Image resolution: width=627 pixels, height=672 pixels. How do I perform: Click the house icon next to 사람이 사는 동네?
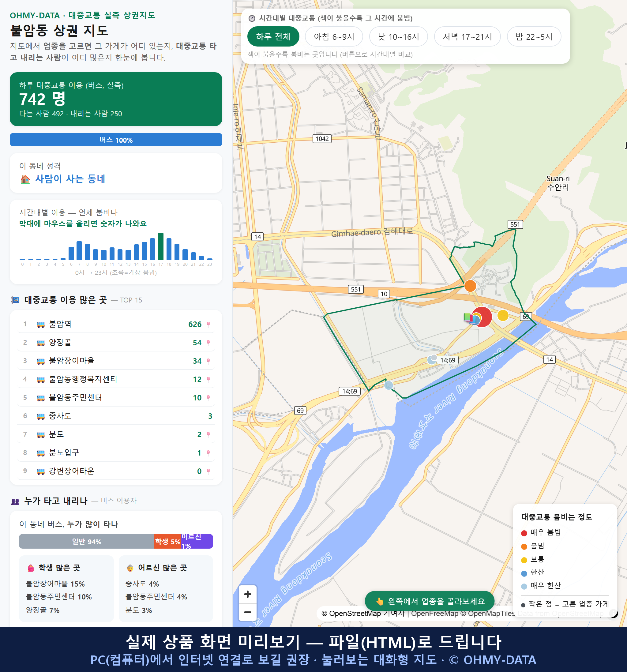[x=25, y=179]
